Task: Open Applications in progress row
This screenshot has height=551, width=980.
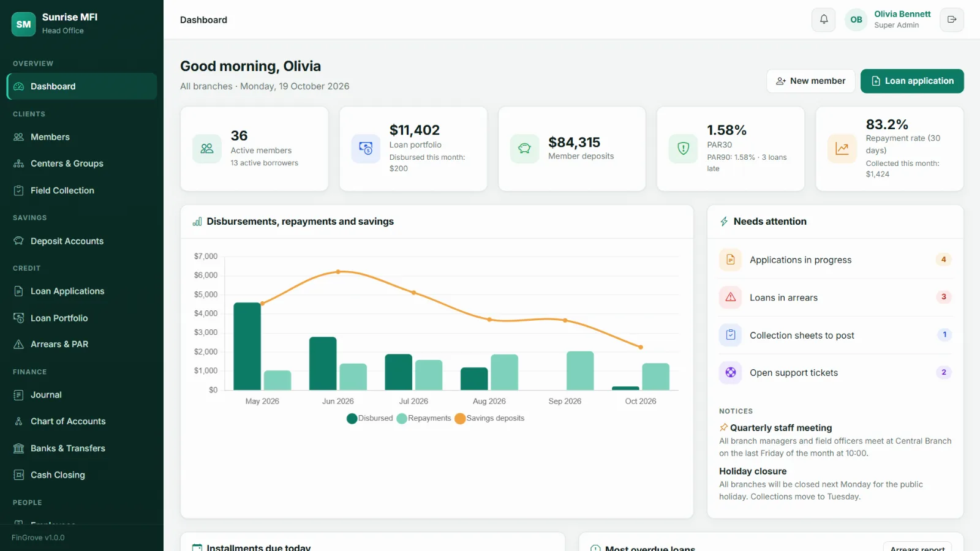Action: point(835,260)
